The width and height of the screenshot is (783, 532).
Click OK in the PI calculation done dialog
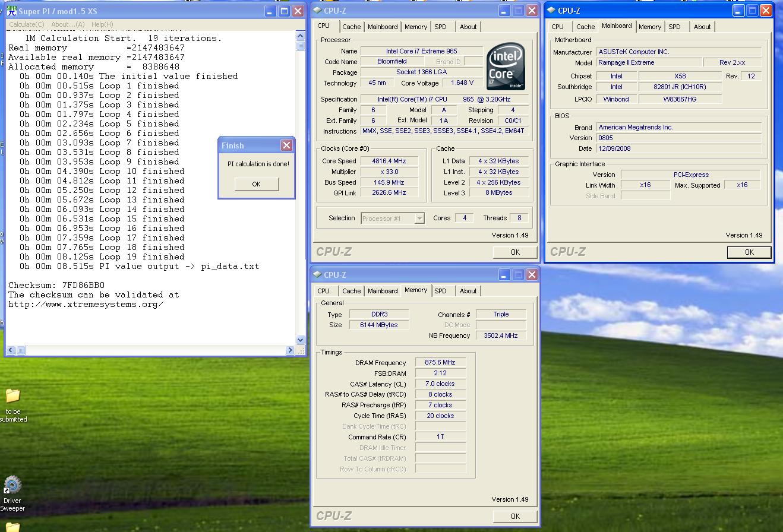pos(256,184)
